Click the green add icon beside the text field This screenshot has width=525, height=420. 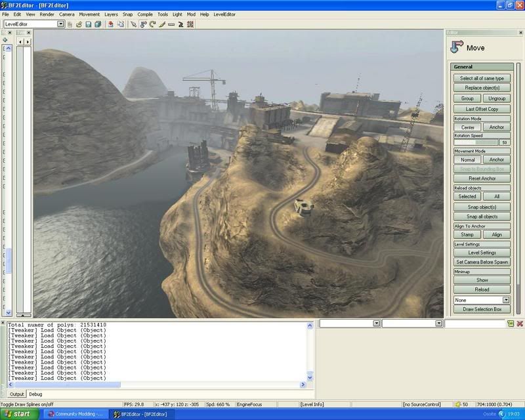tap(510, 324)
